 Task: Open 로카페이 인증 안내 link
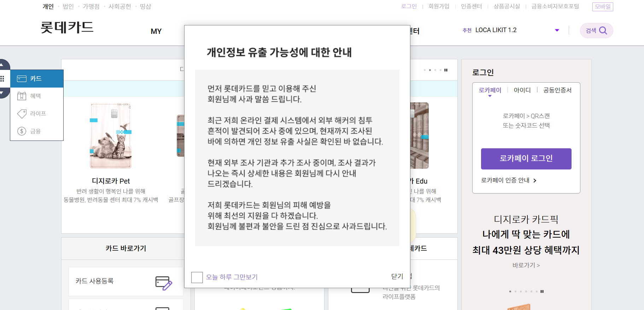(x=505, y=180)
